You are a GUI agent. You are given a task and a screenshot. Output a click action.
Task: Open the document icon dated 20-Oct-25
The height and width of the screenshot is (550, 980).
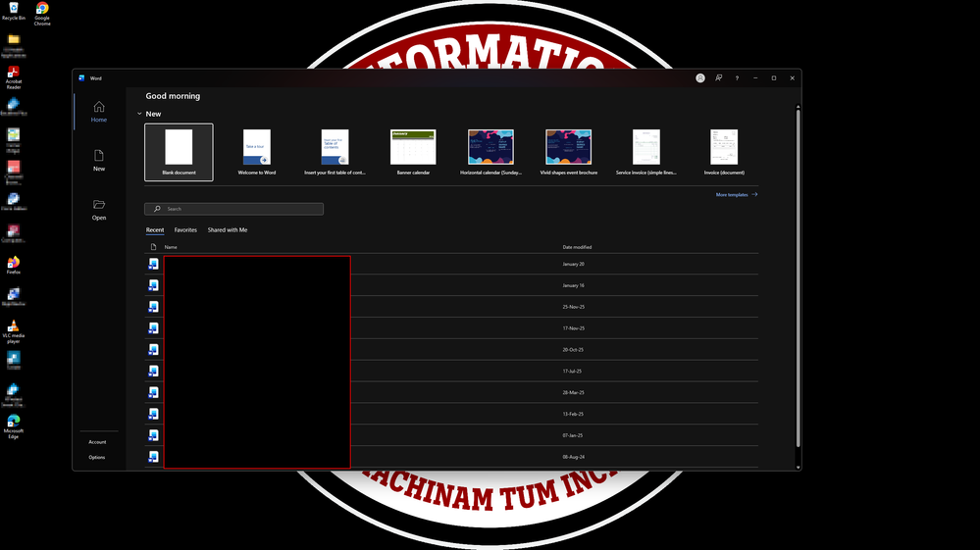pyautogui.click(x=153, y=350)
